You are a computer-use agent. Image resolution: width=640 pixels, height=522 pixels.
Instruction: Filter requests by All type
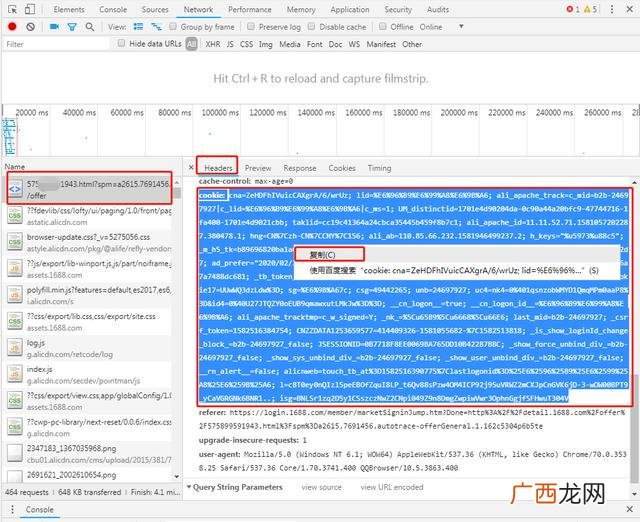pos(191,44)
